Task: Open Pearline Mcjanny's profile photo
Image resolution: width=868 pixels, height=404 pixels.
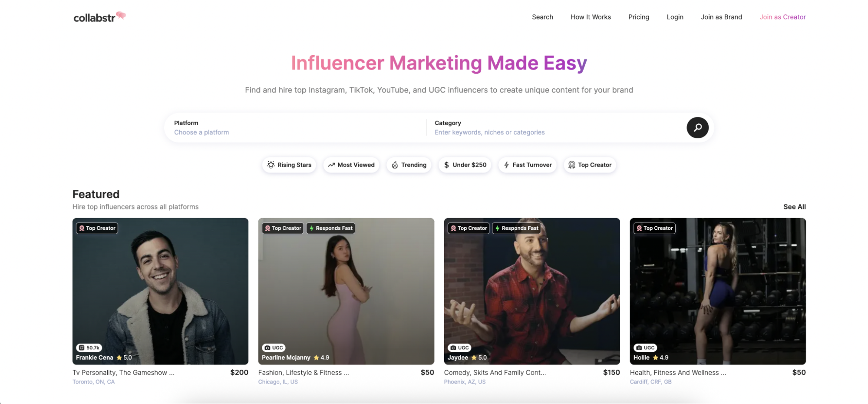Action: [x=346, y=291]
